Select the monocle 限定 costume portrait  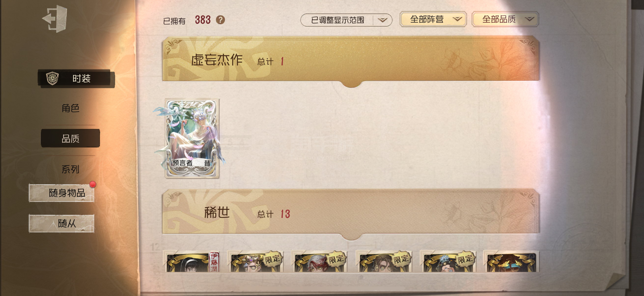coord(384,261)
